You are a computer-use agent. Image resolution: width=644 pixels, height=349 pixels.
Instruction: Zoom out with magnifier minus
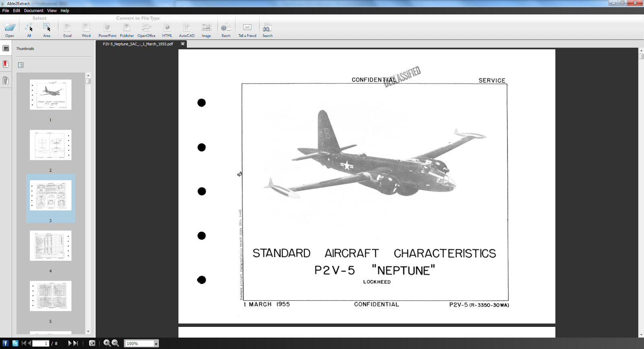point(115,343)
